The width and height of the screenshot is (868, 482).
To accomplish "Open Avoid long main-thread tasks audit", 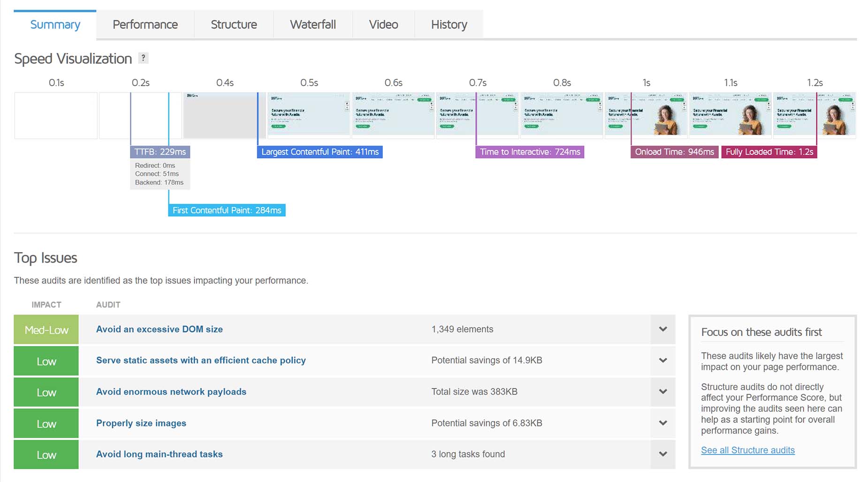I will pyautogui.click(x=160, y=454).
